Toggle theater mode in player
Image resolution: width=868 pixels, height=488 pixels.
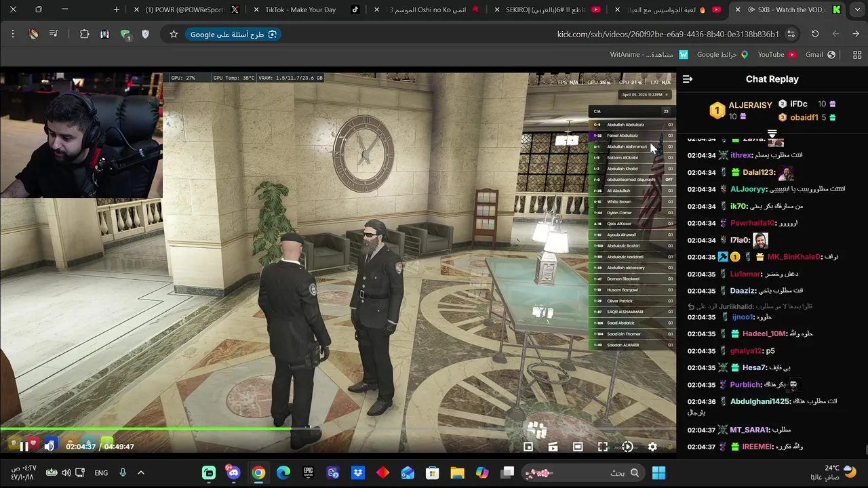coord(578,447)
